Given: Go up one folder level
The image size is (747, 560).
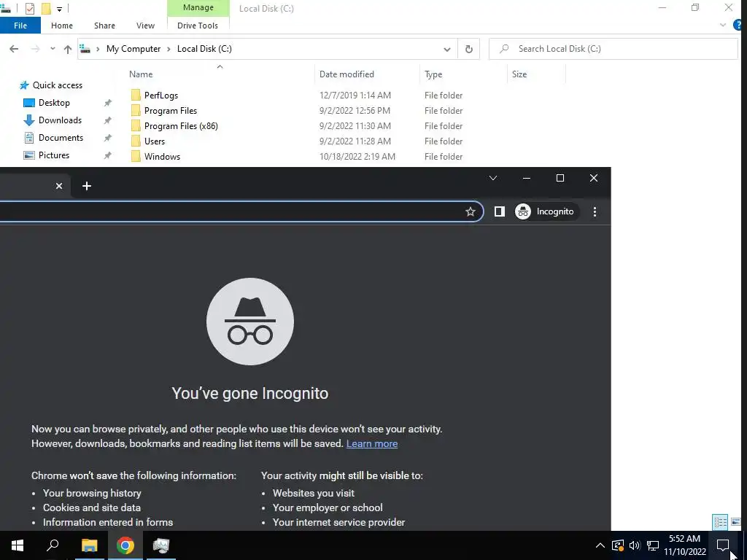Looking at the screenshot, I should pyautogui.click(x=68, y=49).
